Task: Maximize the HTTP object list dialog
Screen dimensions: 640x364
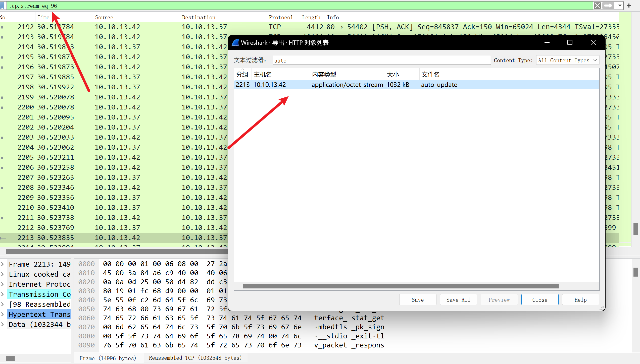Action: pos(570,43)
